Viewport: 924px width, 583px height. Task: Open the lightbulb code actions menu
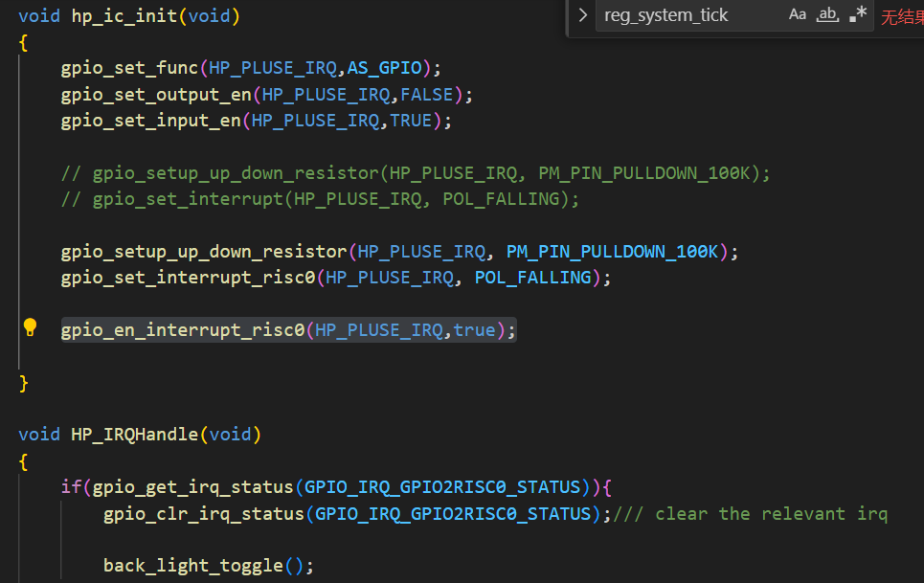click(x=30, y=327)
